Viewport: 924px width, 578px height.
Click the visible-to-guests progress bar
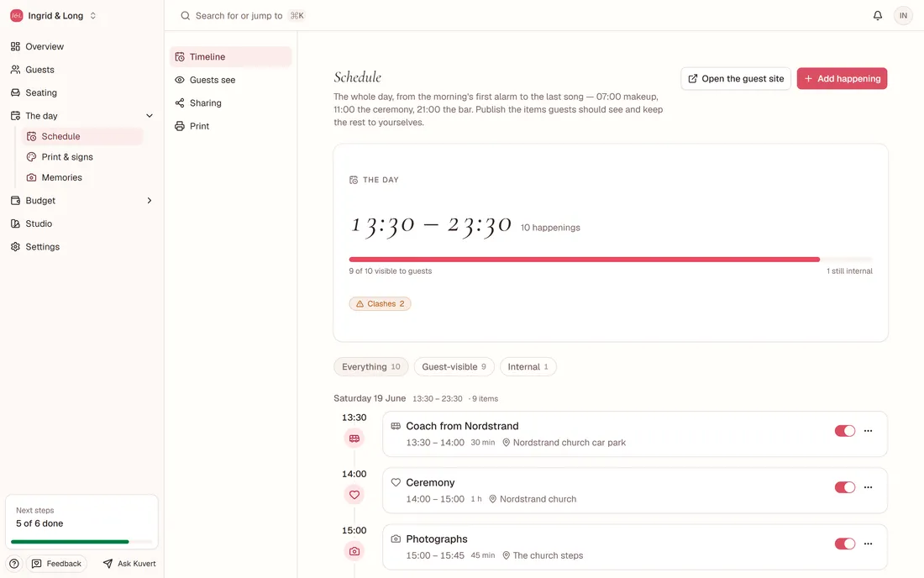(611, 260)
